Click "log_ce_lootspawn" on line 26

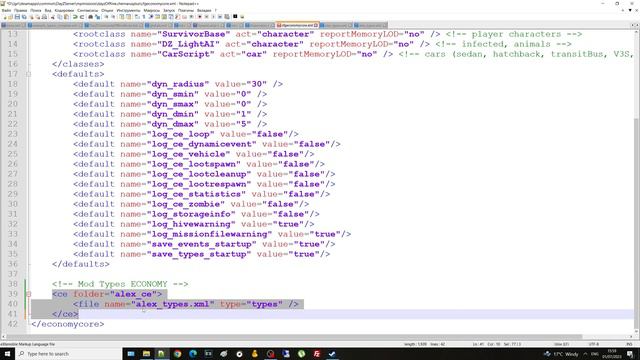193,164
